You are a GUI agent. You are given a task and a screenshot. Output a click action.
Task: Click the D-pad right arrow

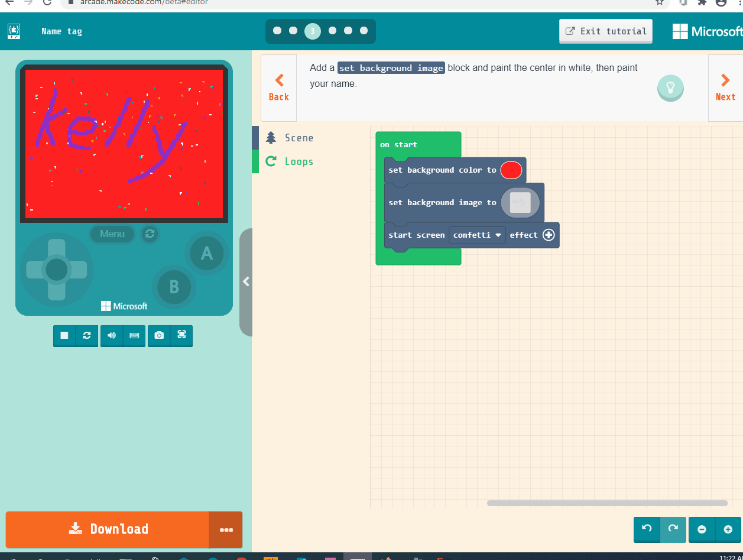79,270
